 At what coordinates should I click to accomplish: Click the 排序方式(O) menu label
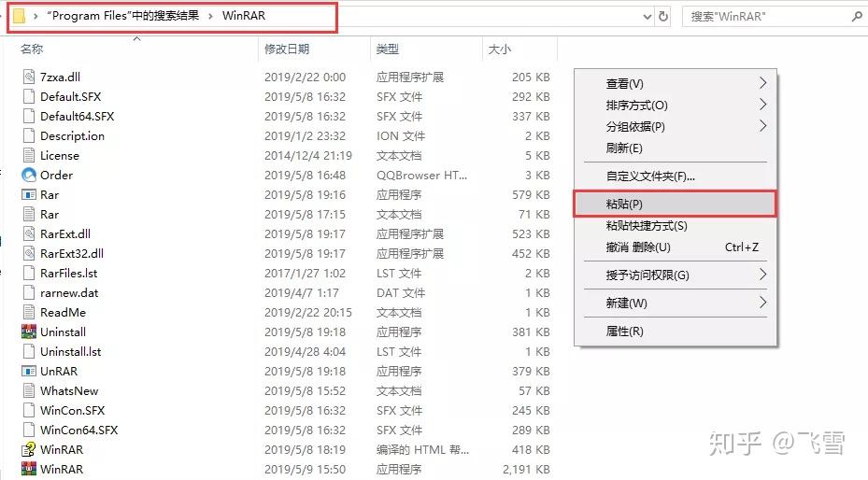tap(636, 106)
